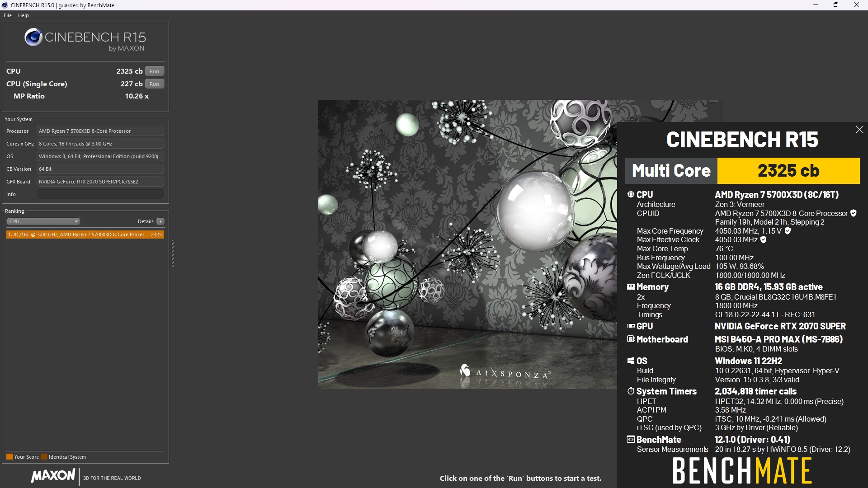Click the yellow 2325 cb score box
Image resolution: width=868 pixels, height=488 pixels.
pyautogui.click(x=788, y=171)
